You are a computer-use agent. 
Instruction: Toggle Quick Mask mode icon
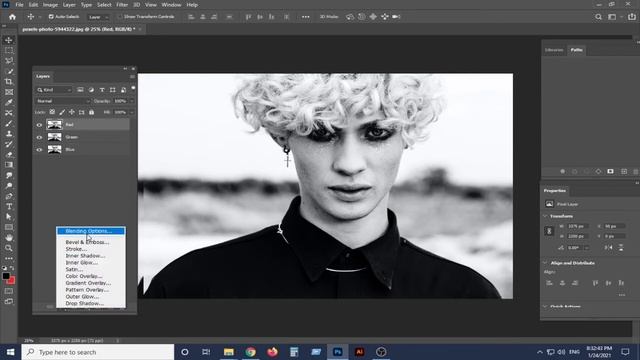click(9, 291)
